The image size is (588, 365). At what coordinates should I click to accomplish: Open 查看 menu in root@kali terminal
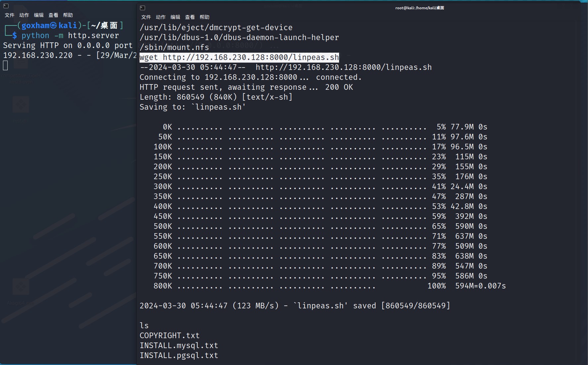[x=190, y=17]
